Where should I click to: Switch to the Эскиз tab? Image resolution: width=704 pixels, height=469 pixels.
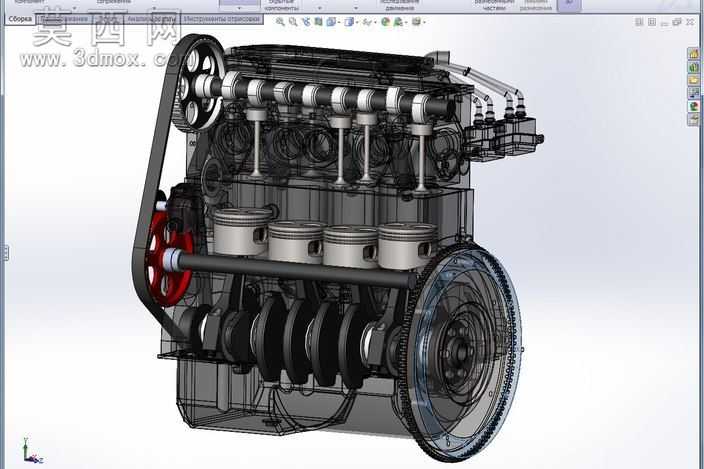(106, 19)
